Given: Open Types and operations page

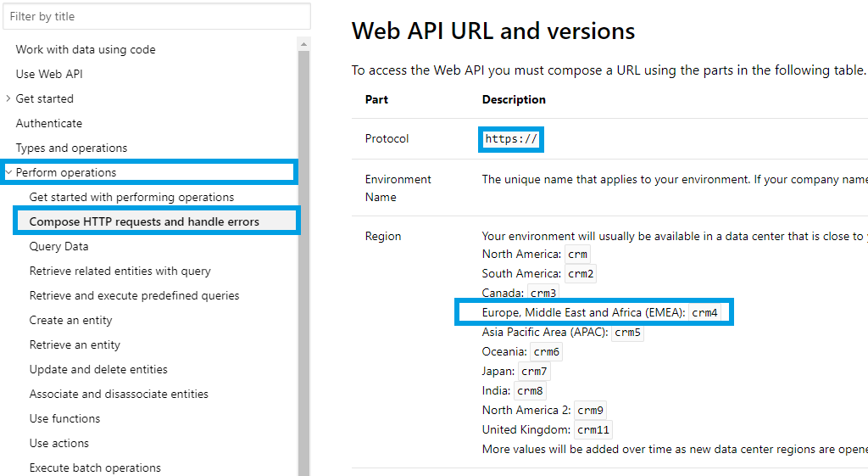Looking at the screenshot, I should [71, 148].
